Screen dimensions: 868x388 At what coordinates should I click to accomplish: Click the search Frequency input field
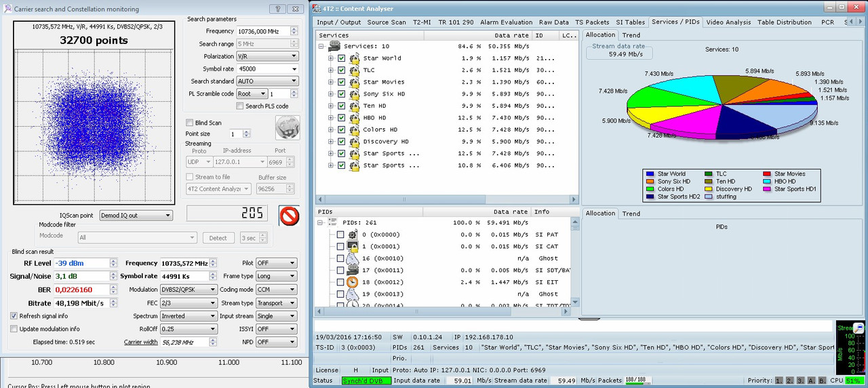[x=262, y=31]
